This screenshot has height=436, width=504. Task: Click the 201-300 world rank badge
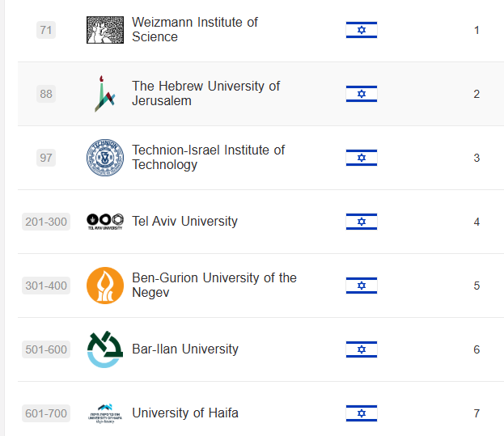(46, 222)
